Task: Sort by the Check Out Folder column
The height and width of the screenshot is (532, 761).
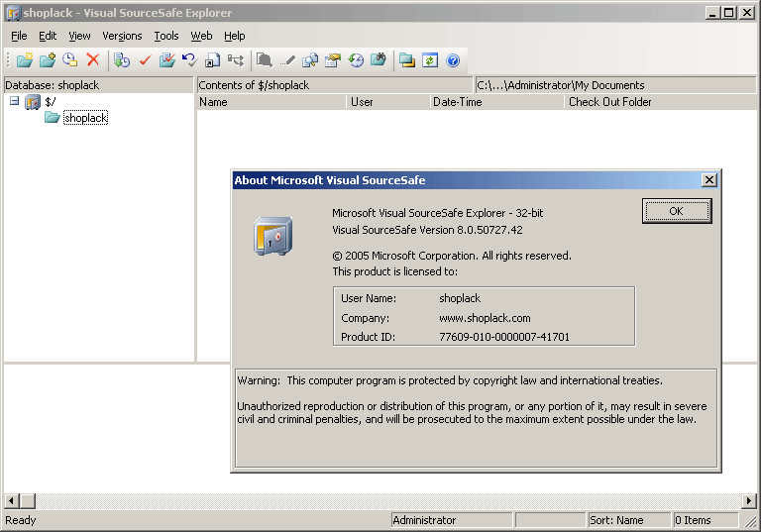Action: [662, 102]
